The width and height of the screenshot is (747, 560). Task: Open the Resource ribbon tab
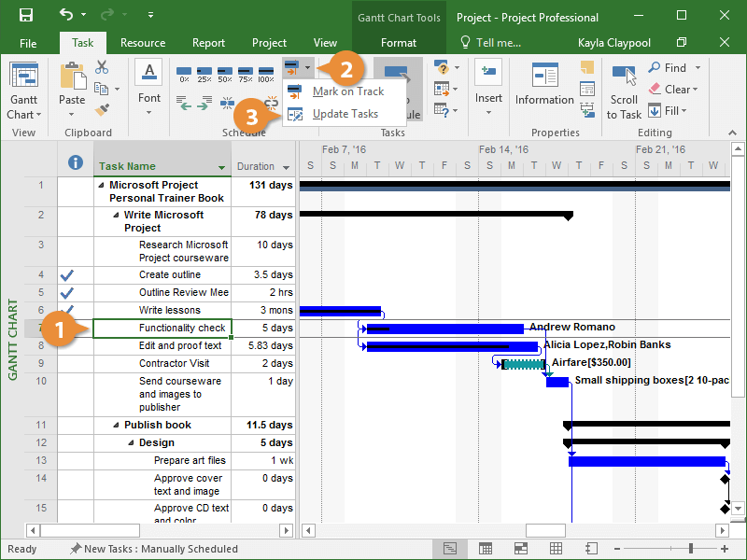(143, 43)
